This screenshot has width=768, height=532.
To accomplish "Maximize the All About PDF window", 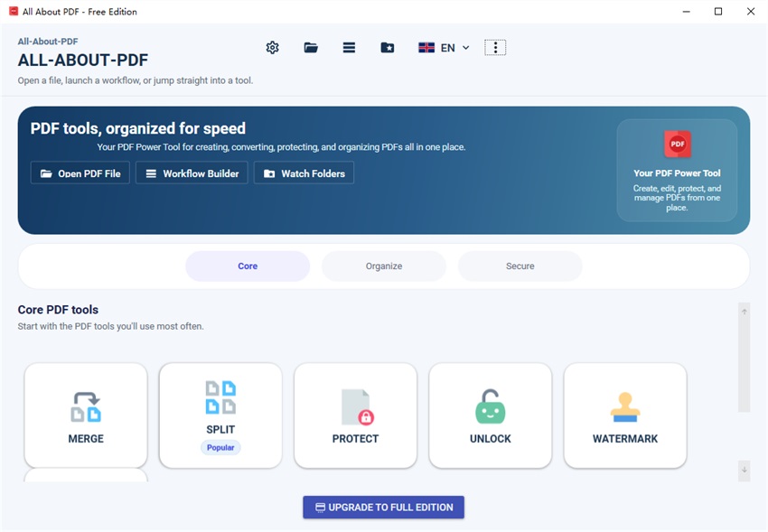I will tap(718, 11).
